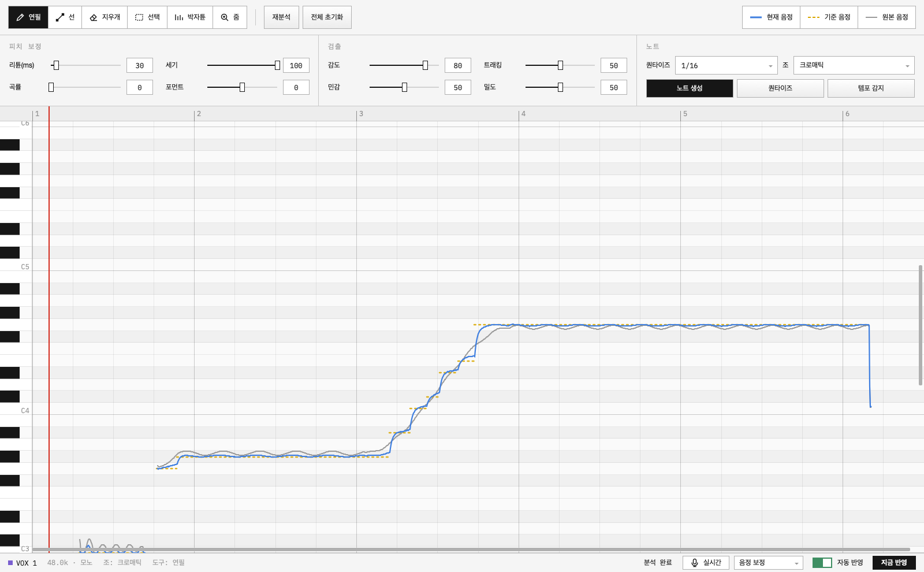Screen dimensions: 924x572
Task: Open the 조 크로매틱 key dropdown
Action: (854, 65)
